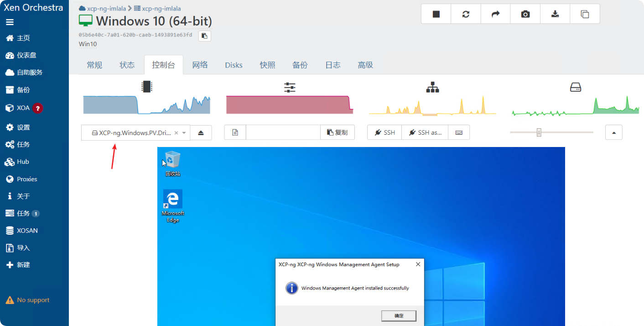The image size is (644, 326).
Task: Close the Management Agent Setup dialog
Action: coord(418,264)
